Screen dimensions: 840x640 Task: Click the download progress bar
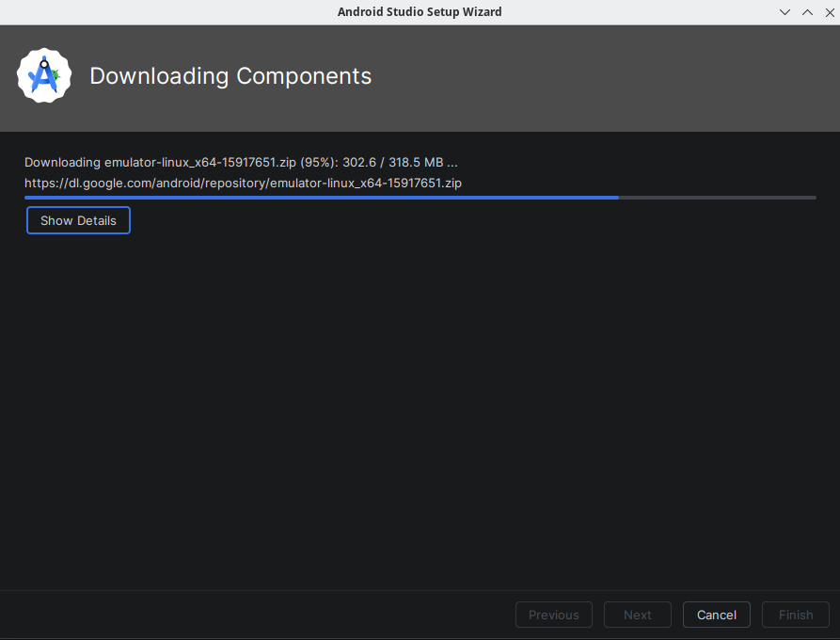(420, 198)
